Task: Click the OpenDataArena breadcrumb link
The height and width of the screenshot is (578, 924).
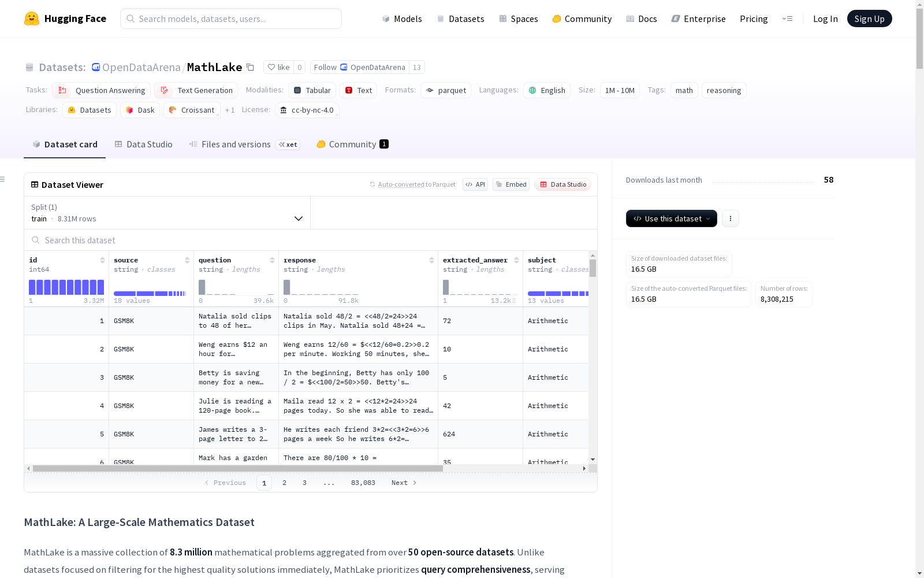Action: pos(141,67)
